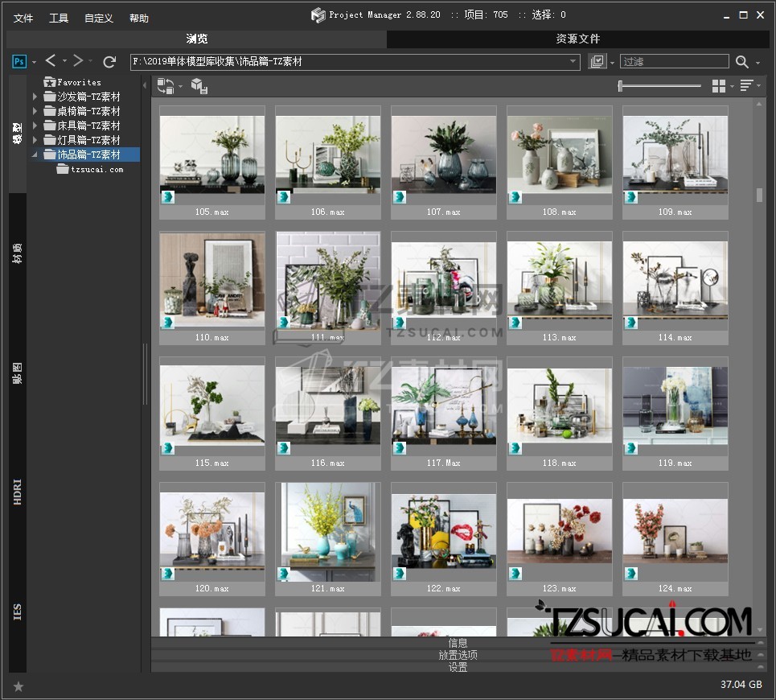Refresh the current folder listing

click(110, 61)
